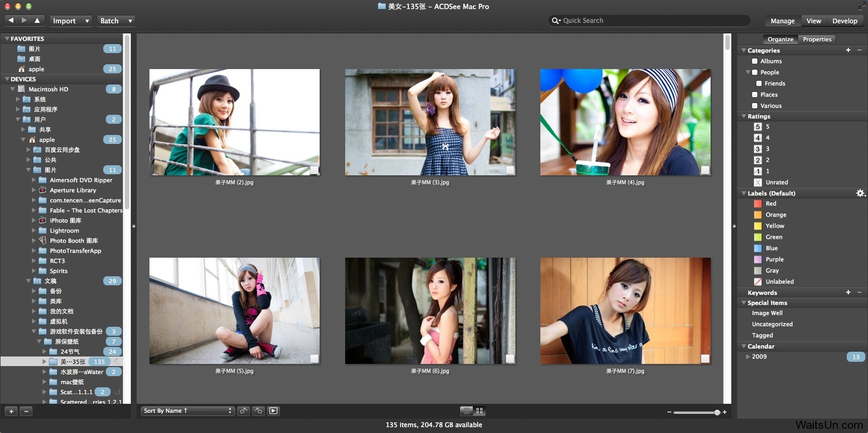Open the Import dropdown

[x=71, y=21]
